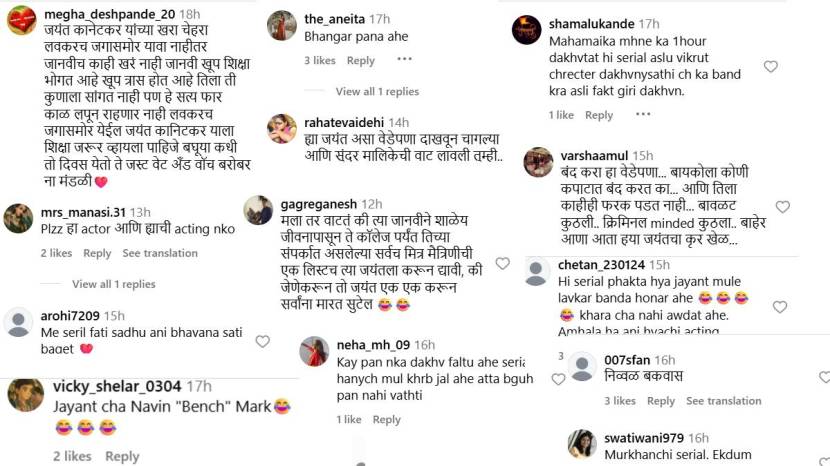
Task: Like neha_mh_09's comment with the heart
Action: click(x=558, y=379)
